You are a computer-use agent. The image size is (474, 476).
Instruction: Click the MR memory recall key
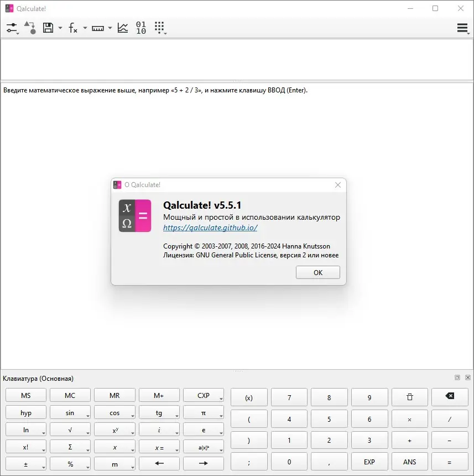(114, 395)
